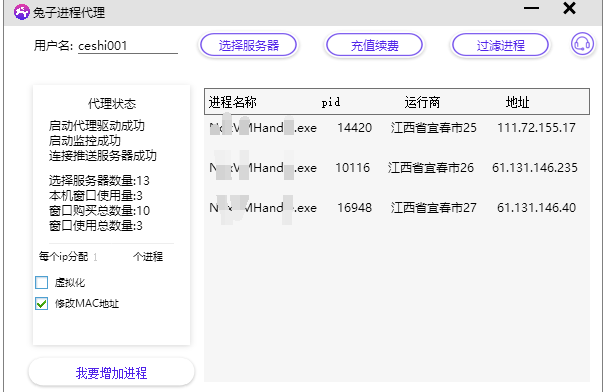The image size is (607, 392).
Task: Click the 用户名 field showing ceshi001
Action: tap(128, 46)
